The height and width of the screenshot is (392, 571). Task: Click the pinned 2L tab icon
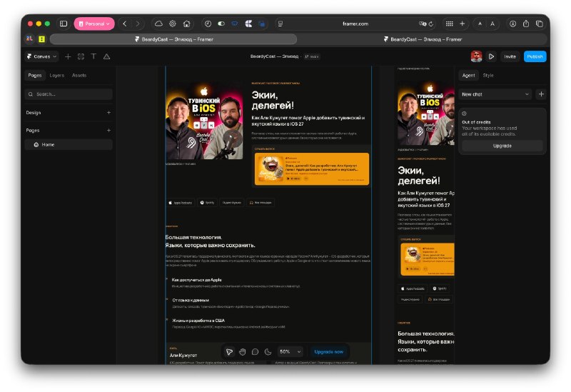[29, 39]
